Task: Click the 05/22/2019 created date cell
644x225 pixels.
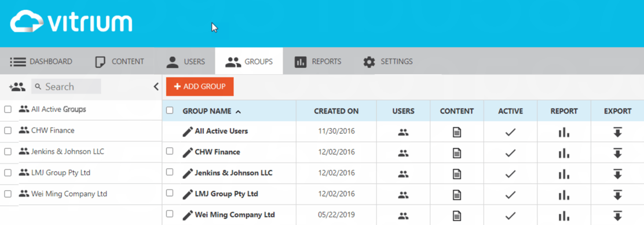Action: tap(336, 215)
